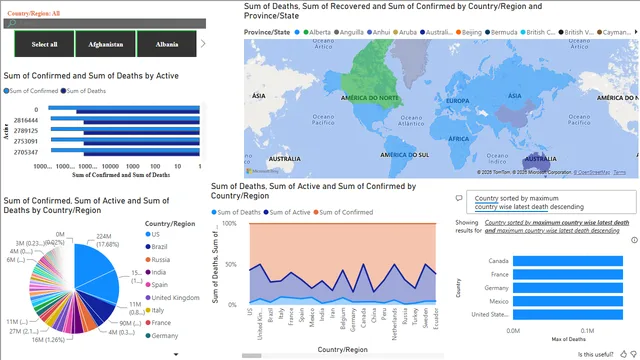
Task: Click the Brazil legend item in pie chart
Action: click(156, 247)
